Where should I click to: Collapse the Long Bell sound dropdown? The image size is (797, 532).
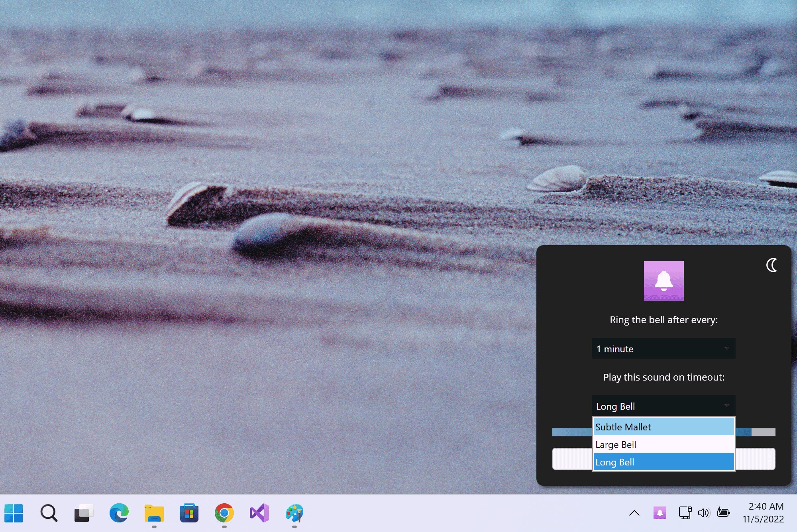tap(664, 406)
